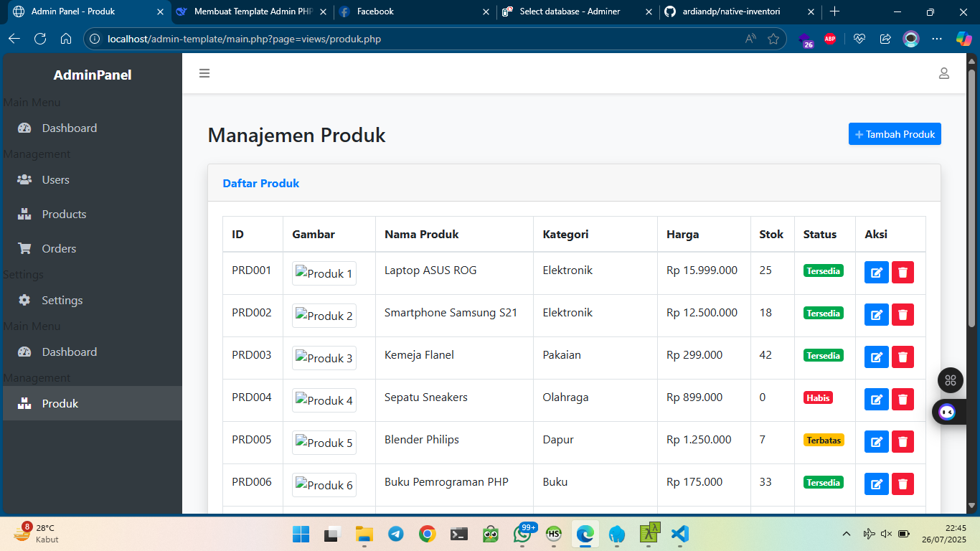Refresh the browser page
The width and height of the screenshot is (980, 551).
40,39
